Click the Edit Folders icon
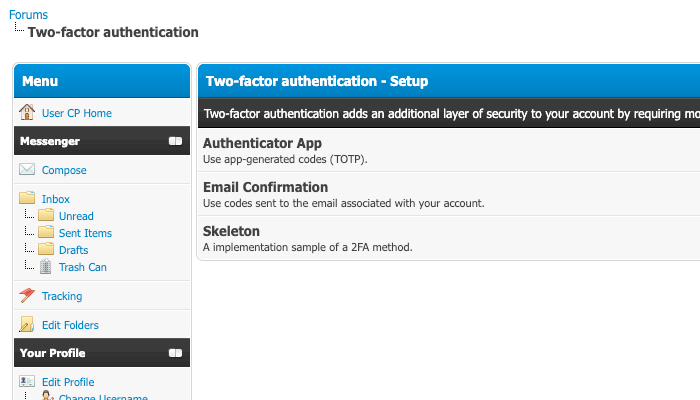 (x=27, y=325)
